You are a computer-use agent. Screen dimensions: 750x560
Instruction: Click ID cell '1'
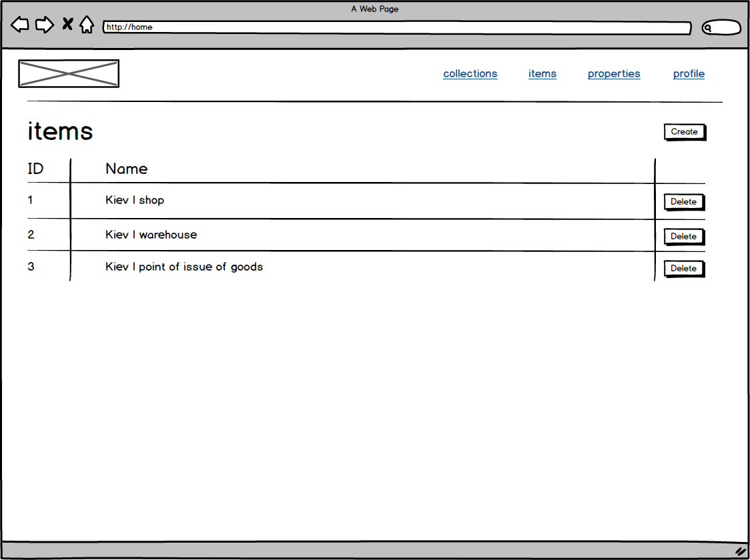click(x=30, y=200)
